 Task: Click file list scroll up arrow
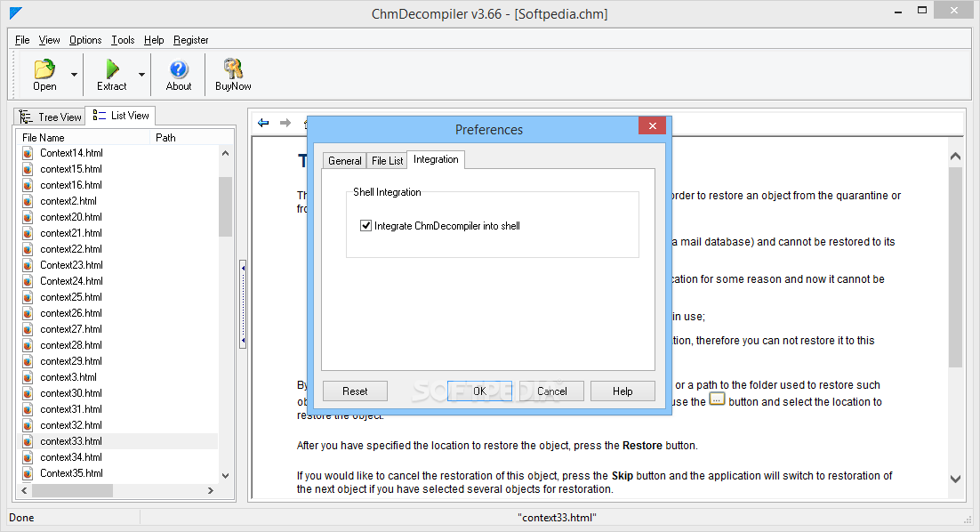click(225, 153)
